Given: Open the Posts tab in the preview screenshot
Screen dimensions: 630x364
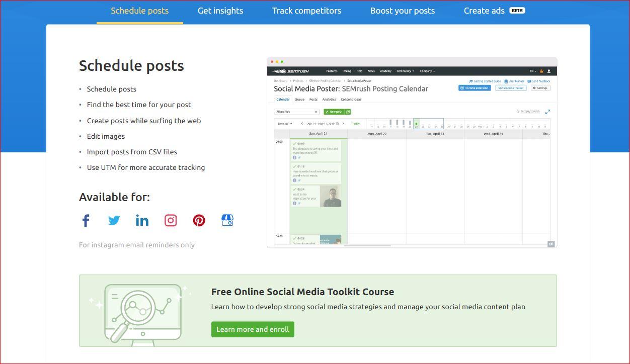Looking at the screenshot, I should point(313,100).
